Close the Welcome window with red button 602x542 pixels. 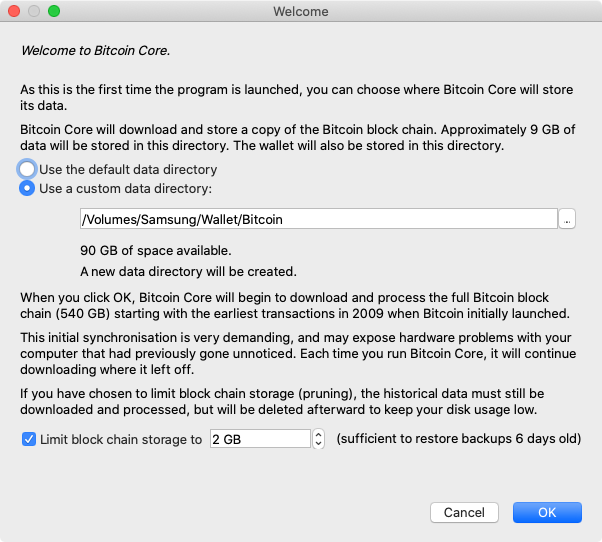(14, 11)
